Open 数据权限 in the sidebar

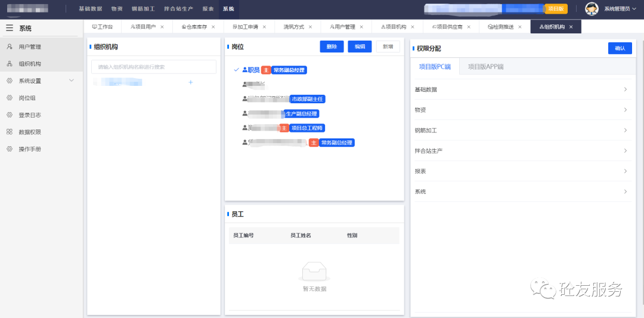tap(29, 132)
